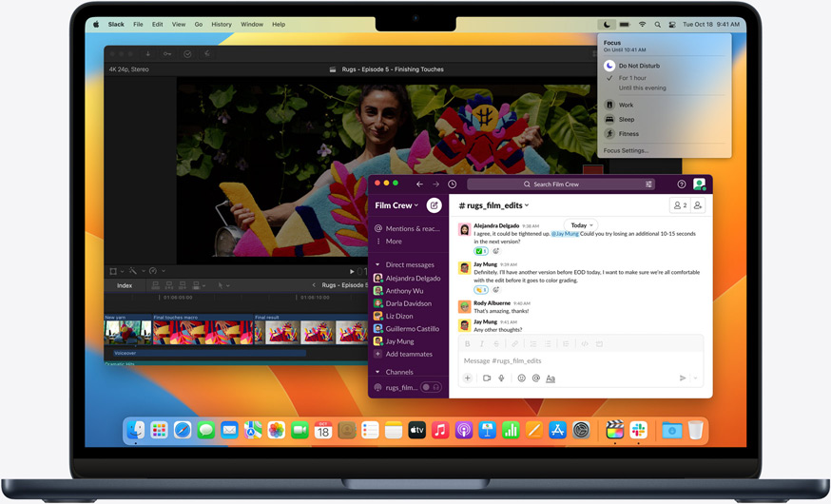The width and height of the screenshot is (831, 504).
Task: Apply italic formatting in message composer
Action: (482, 344)
